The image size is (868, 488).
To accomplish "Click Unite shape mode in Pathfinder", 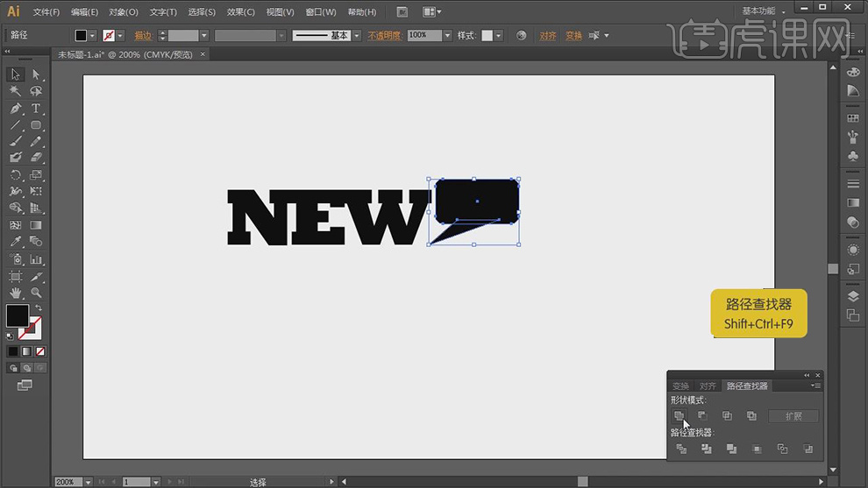I will point(679,416).
